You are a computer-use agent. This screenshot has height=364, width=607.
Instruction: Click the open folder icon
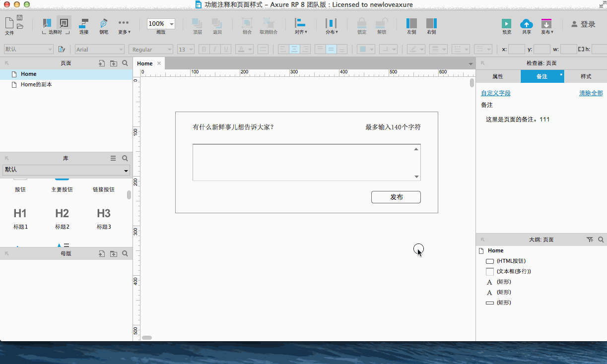20,26
